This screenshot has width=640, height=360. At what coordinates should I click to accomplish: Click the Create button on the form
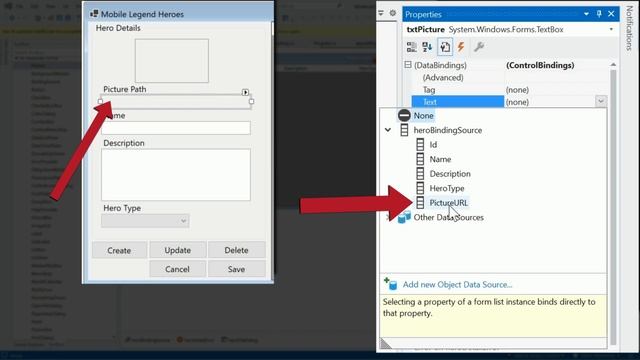pyautogui.click(x=119, y=250)
